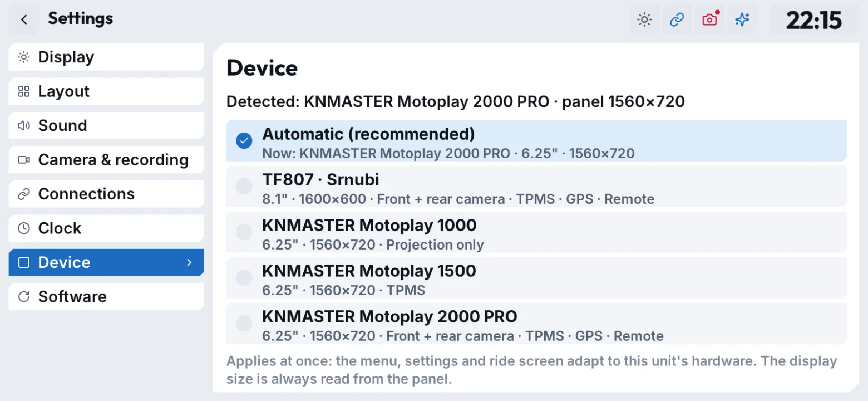Choose the TF807 · Srnubi device profile
Viewport: 868px width, 401px height.
(536, 187)
